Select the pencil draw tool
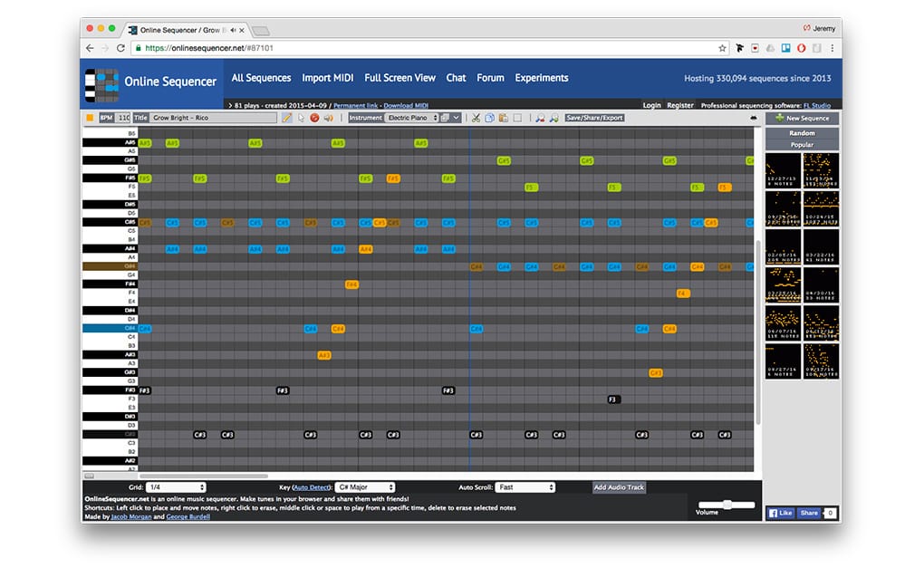The height and width of the screenshot is (568, 924). point(287,118)
